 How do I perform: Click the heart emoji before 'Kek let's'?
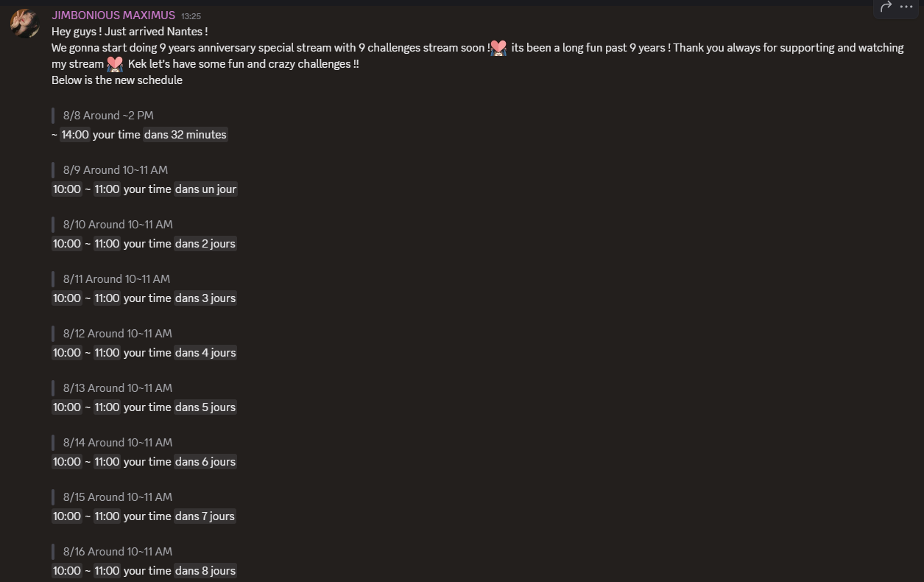tap(115, 64)
